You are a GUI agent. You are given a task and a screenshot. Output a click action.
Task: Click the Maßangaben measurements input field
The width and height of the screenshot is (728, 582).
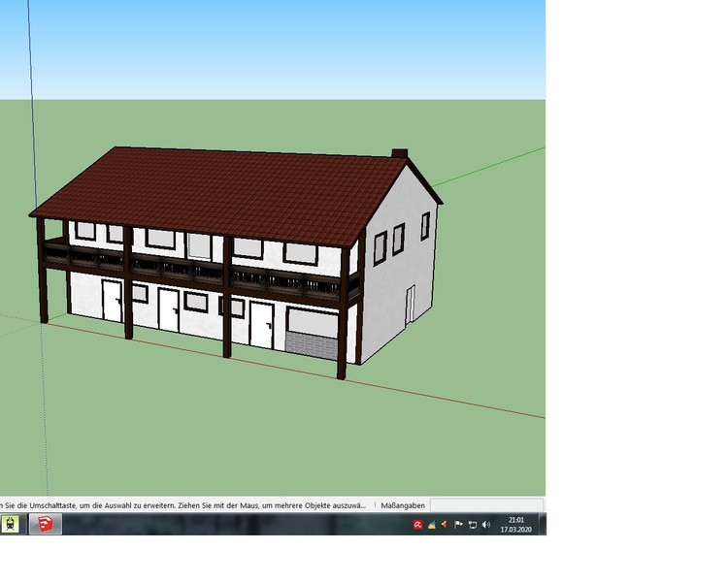[x=486, y=505]
